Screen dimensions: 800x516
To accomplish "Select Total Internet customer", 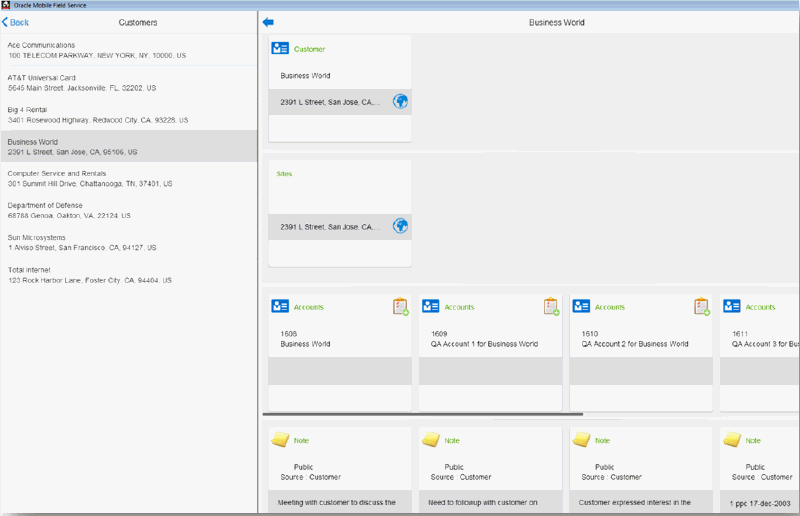I will (x=129, y=275).
